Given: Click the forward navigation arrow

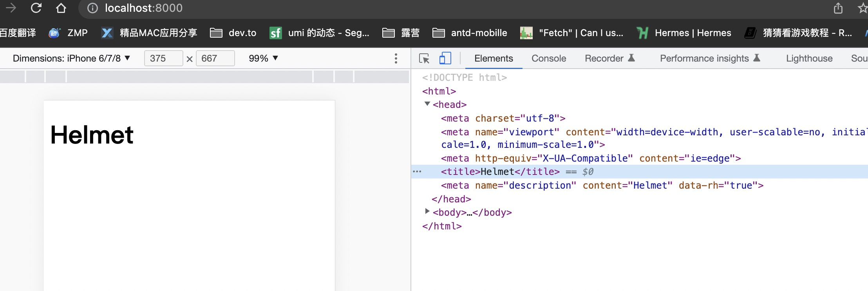Looking at the screenshot, I should (x=11, y=8).
